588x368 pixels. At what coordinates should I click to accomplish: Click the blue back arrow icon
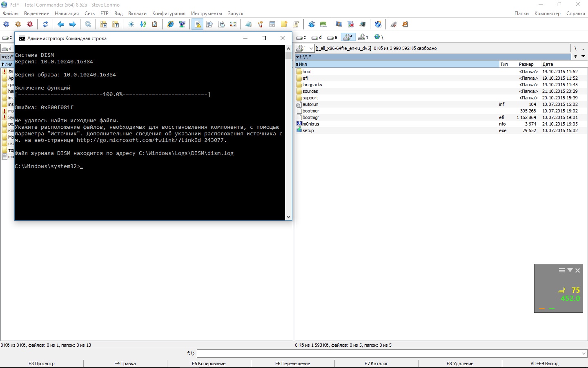point(61,25)
